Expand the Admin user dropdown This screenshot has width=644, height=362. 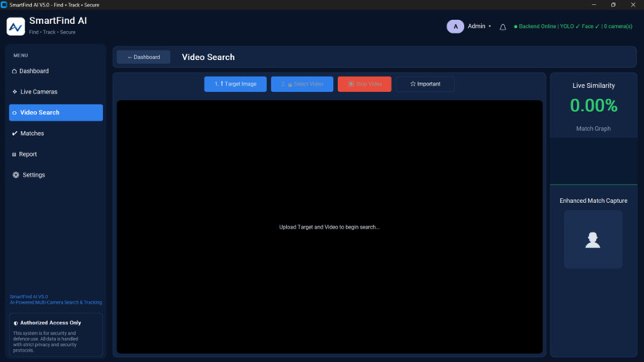[479, 26]
